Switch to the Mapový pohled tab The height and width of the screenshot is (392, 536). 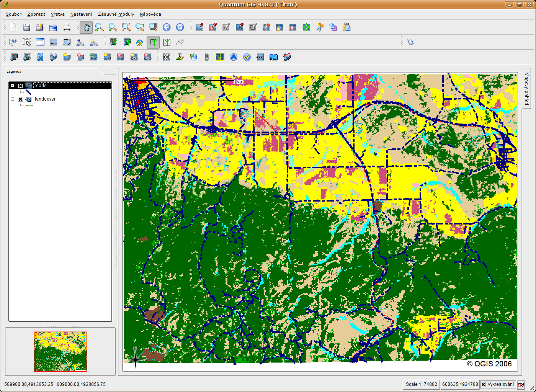coord(526,89)
